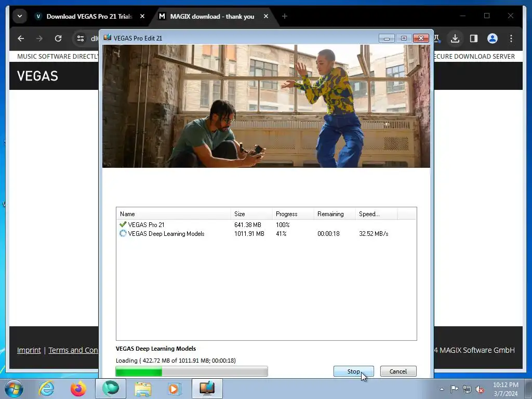Close the Download VEGAS Pro 21 Trials tab
This screenshot has height=399, width=532.
click(142, 16)
